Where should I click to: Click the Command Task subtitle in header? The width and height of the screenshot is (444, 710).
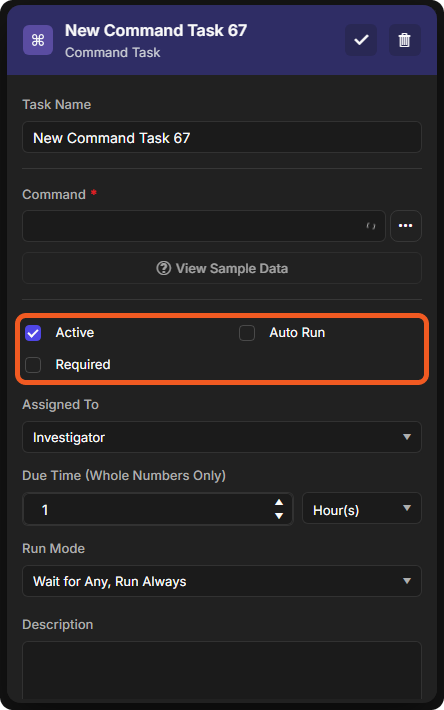coord(113,53)
